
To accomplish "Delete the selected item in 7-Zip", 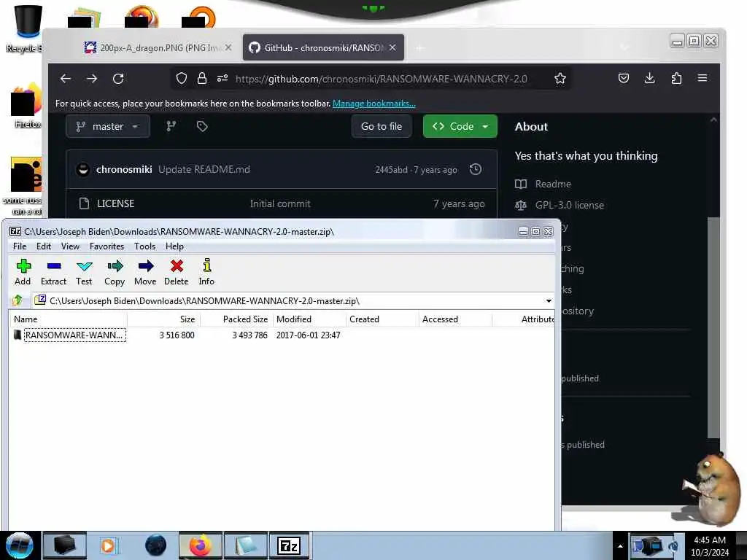I will click(177, 273).
